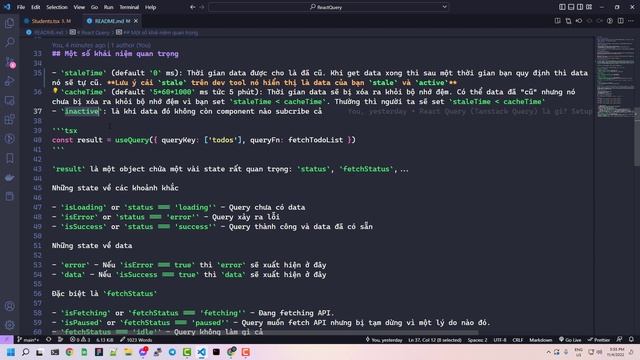Open Chrome from the taskbar

pyautogui.click(x=69, y=352)
